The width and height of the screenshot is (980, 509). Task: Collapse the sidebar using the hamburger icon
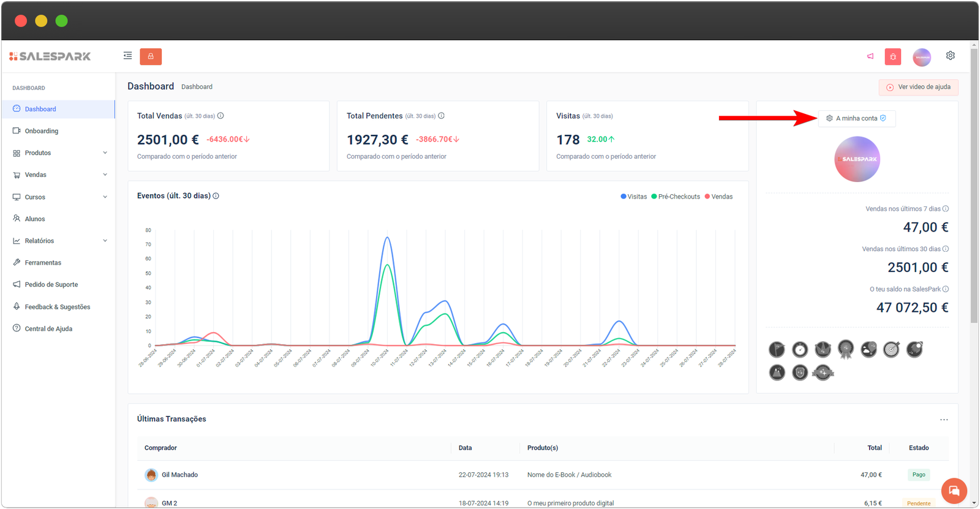click(x=127, y=56)
